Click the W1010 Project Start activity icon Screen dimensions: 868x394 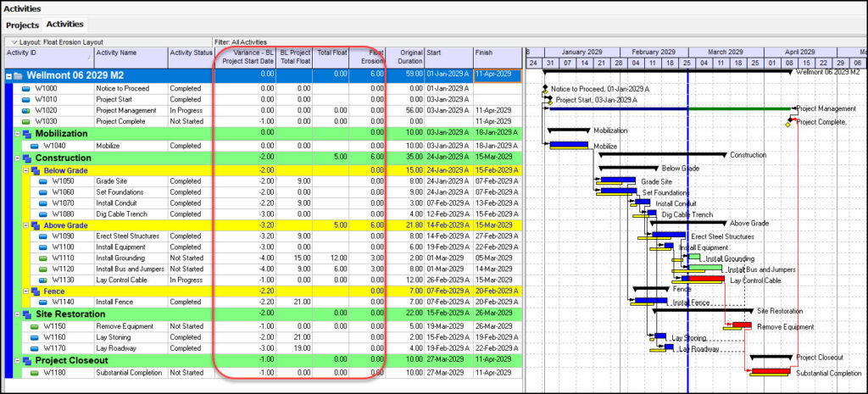(26, 100)
